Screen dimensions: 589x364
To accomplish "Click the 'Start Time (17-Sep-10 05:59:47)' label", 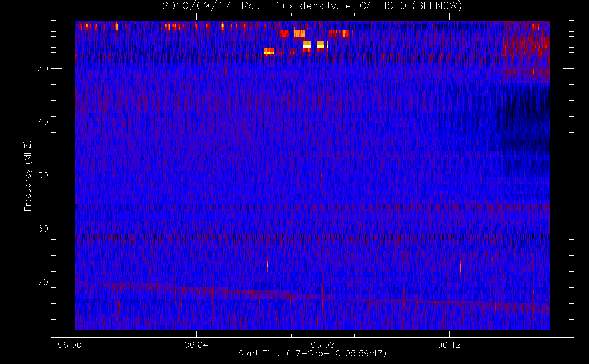I will click(x=312, y=353).
